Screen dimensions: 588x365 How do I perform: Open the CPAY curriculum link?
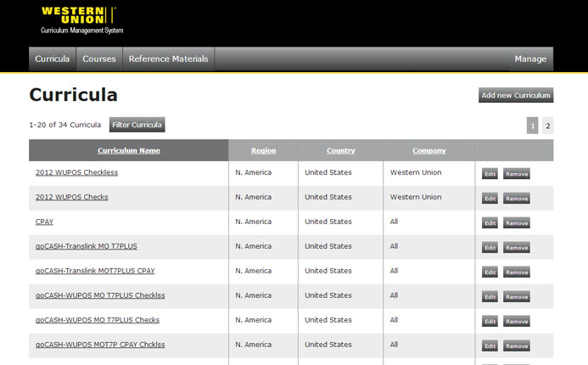[44, 222]
